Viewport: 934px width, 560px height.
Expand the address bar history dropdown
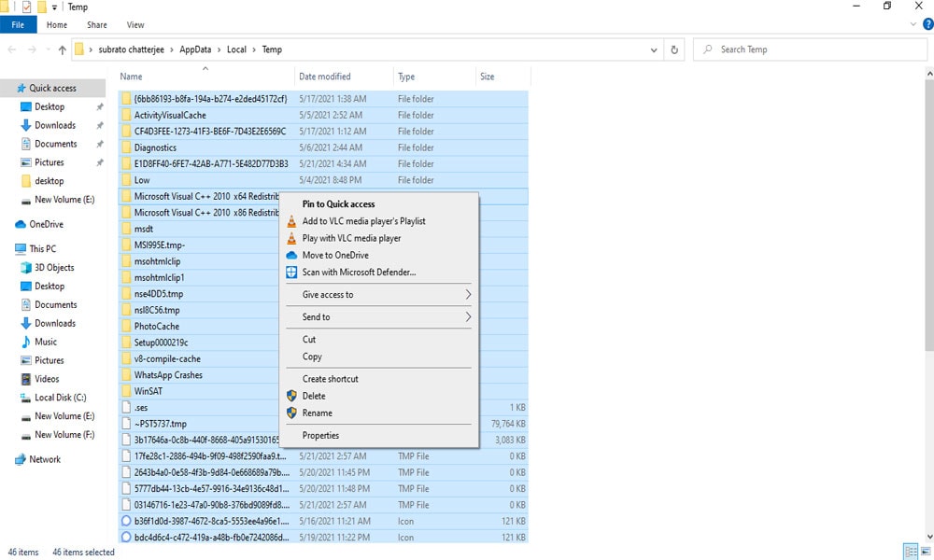654,50
